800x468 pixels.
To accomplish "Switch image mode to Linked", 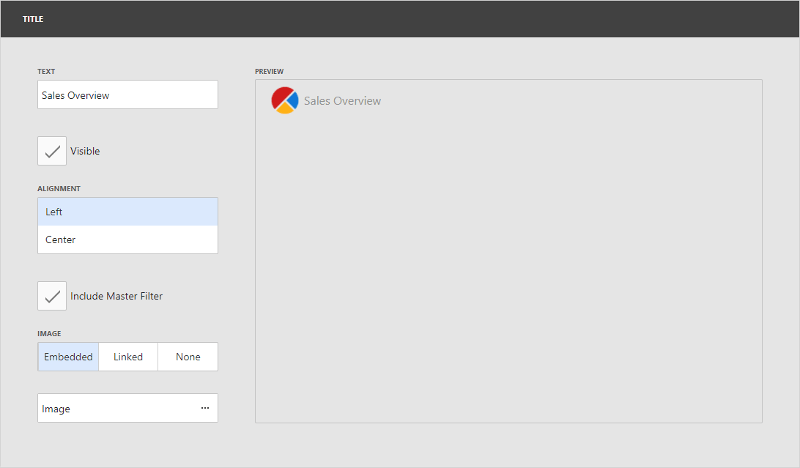I will click(128, 357).
